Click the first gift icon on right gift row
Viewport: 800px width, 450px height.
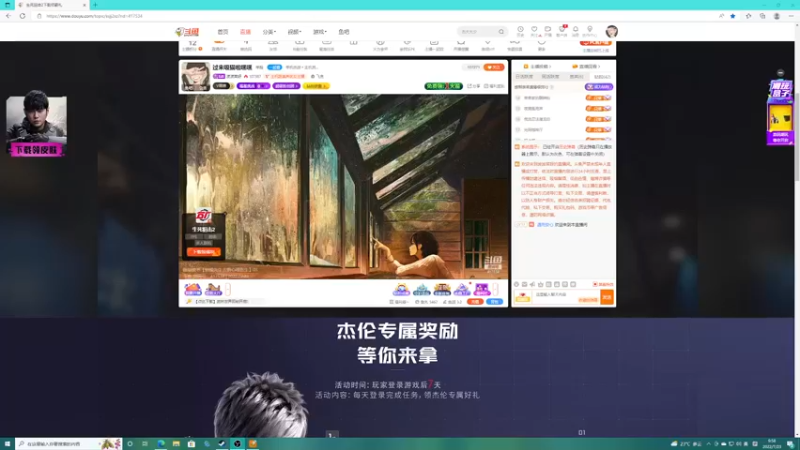click(x=401, y=290)
